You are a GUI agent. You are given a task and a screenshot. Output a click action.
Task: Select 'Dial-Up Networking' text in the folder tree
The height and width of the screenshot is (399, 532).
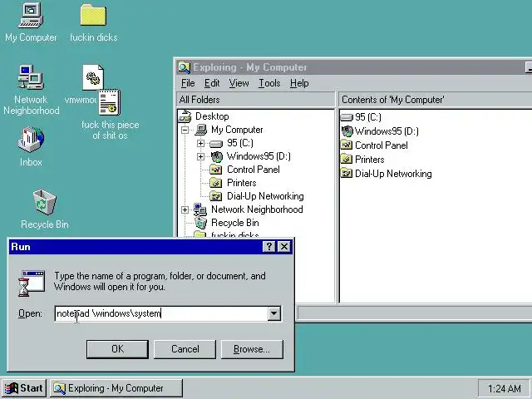coord(265,196)
